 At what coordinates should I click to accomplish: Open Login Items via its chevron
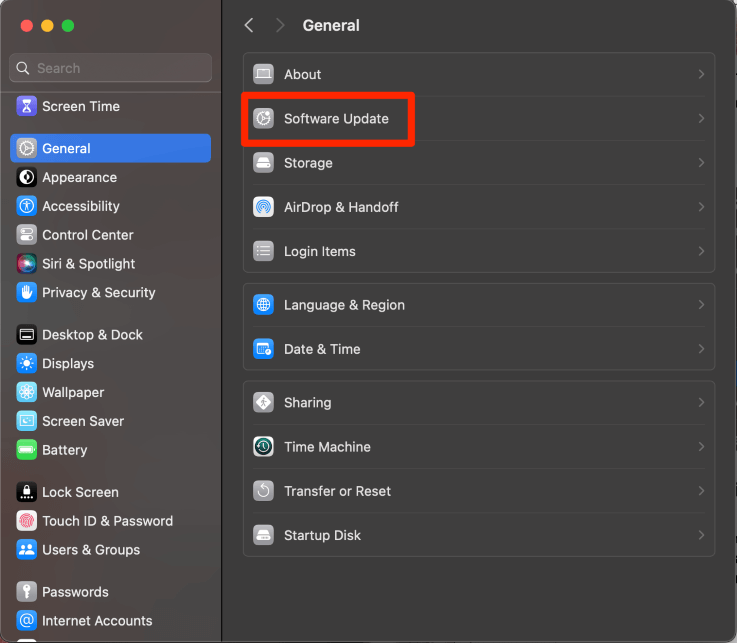pos(701,251)
